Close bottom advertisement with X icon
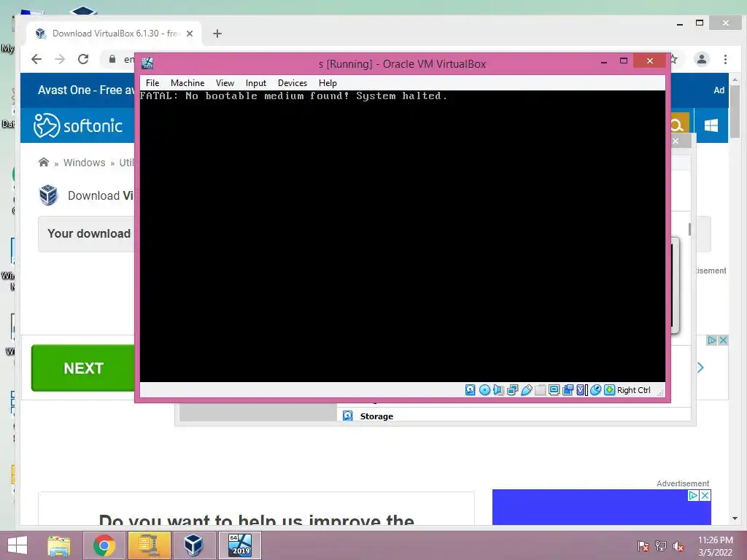The width and height of the screenshot is (747, 560). pyautogui.click(x=705, y=495)
